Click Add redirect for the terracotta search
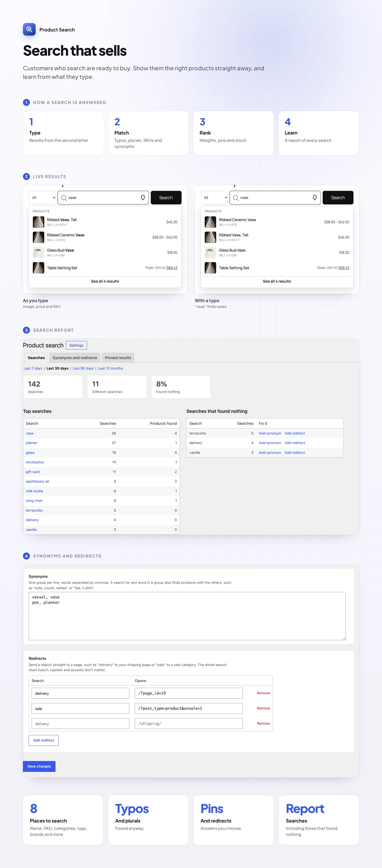 click(295, 433)
